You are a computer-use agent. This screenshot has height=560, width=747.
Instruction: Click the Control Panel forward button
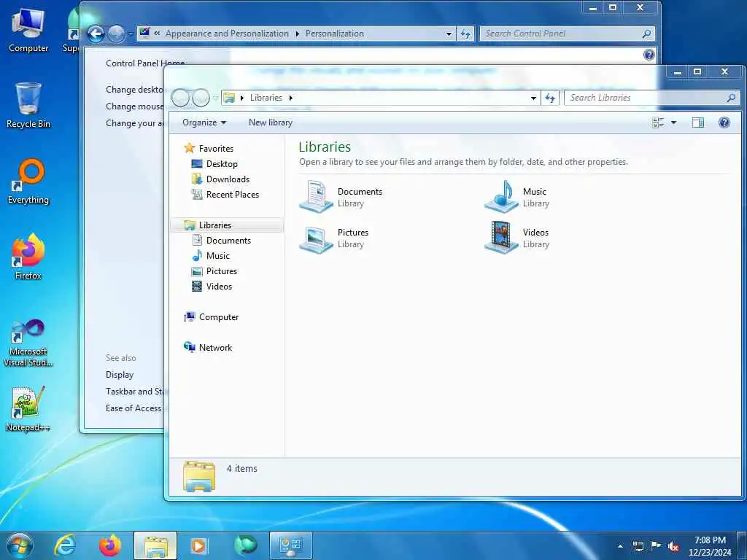[x=116, y=34]
